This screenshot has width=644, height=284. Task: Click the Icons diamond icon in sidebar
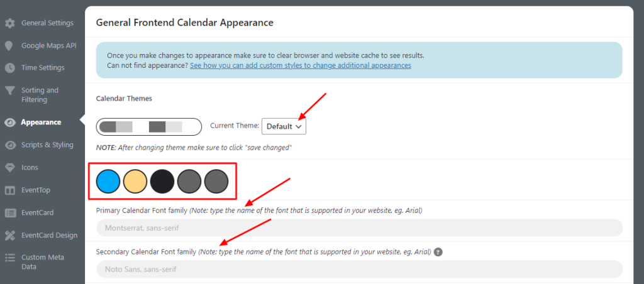(10, 167)
